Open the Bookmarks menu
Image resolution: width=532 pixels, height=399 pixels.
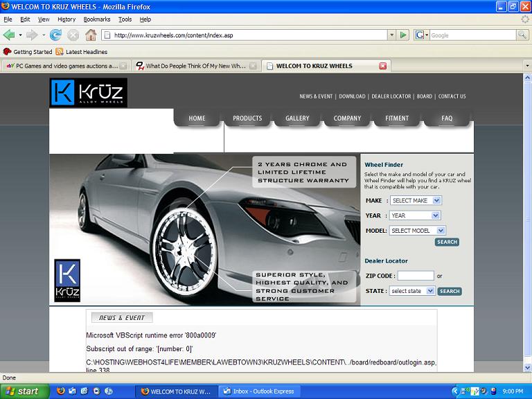97,19
